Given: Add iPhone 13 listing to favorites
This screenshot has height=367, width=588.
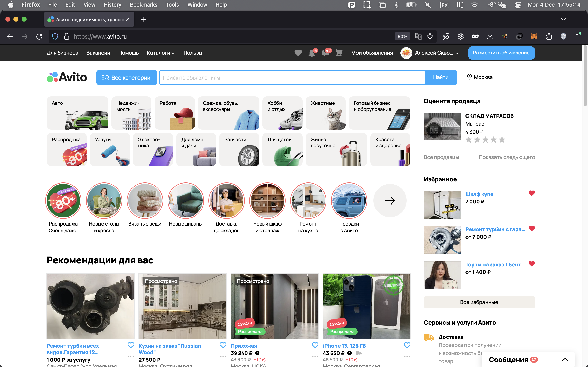Looking at the screenshot, I should (407, 345).
